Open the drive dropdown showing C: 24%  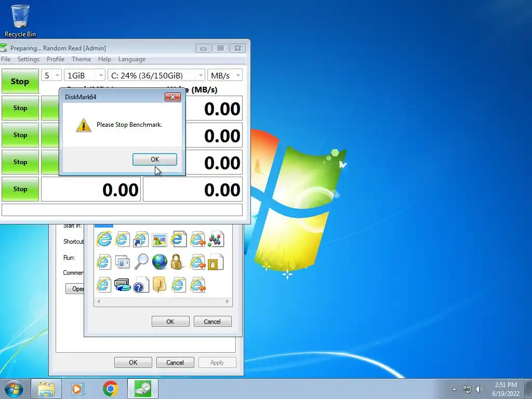[156, 75]
